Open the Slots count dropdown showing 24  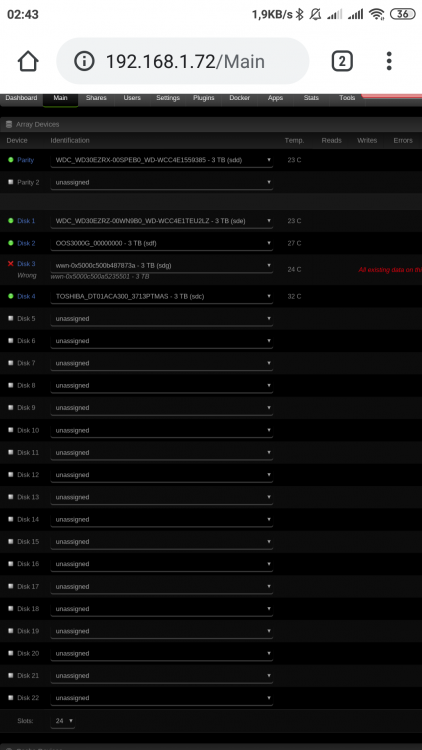[x=63, y=721]
